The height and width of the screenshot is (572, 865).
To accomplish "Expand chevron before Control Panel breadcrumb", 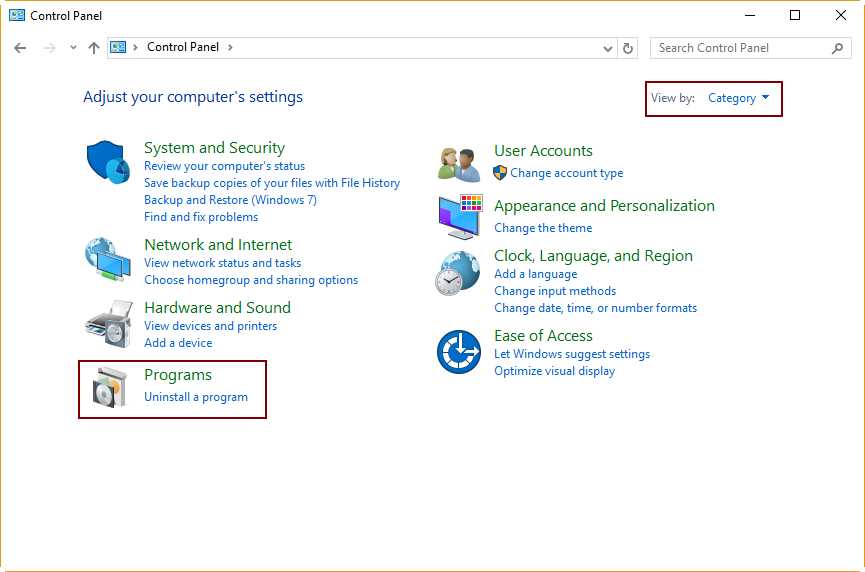I will (135, 47).
